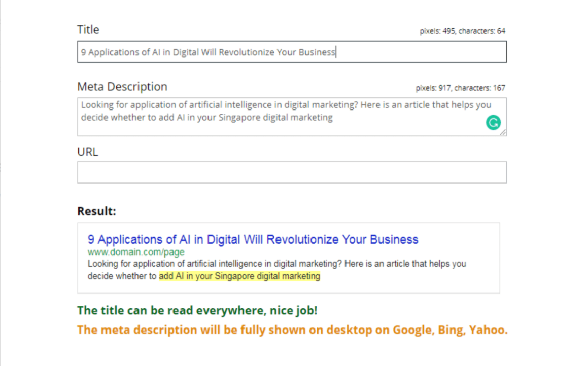Click the 'Meta Description' field label
The height and width of the screenshot is (366, 588).
coord(122,87)
